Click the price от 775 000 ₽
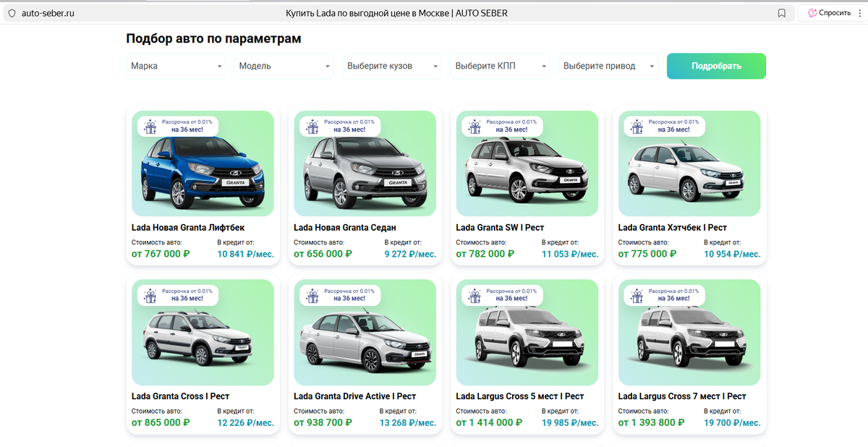The width and height of the screenshot is (868, 447). point(647,254)
